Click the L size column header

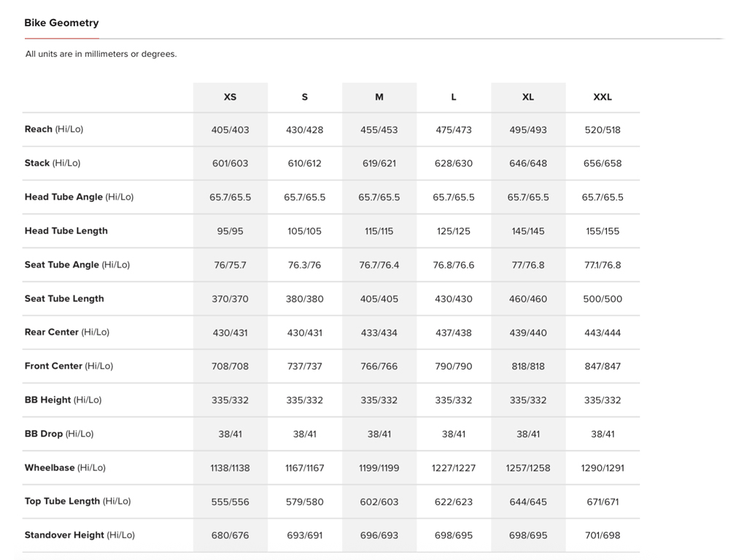(454, 97)
